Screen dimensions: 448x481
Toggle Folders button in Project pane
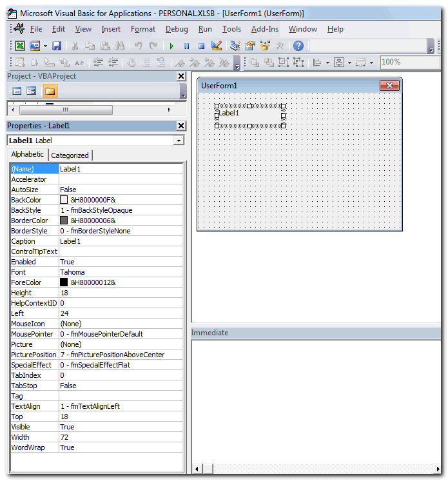click(50, 91)
